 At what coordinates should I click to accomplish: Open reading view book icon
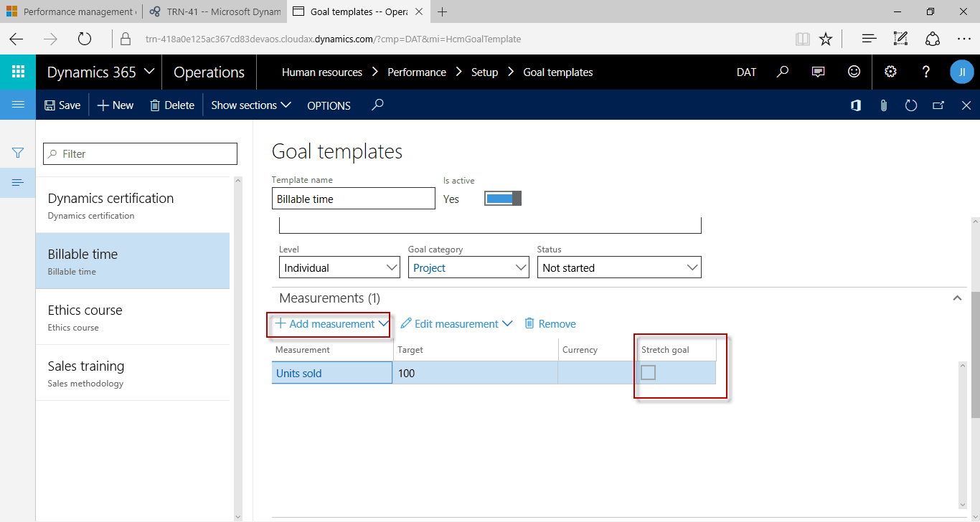pos(803,39)
